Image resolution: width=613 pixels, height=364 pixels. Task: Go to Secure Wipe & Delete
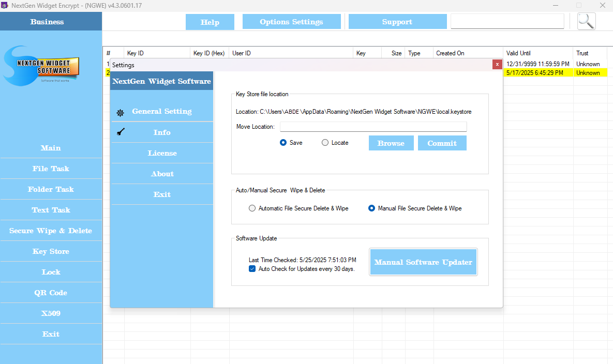[x=51, y=231]
